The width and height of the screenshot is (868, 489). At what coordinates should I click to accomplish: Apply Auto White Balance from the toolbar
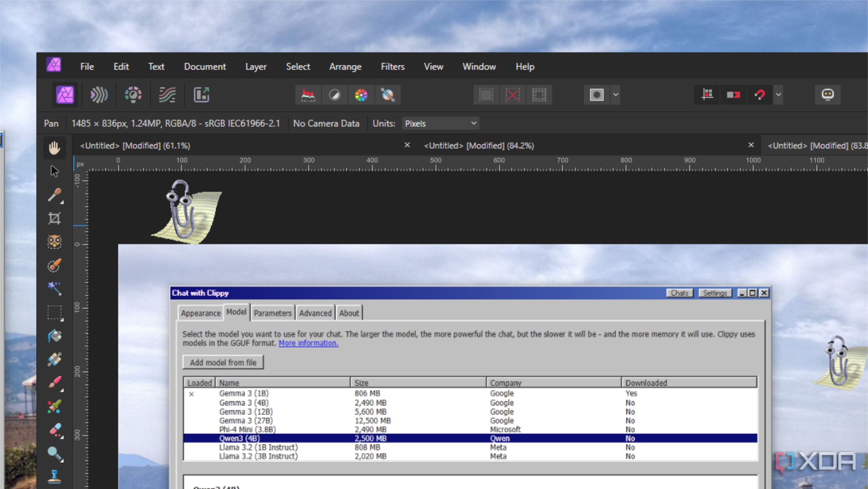click(x=387, y=95)
